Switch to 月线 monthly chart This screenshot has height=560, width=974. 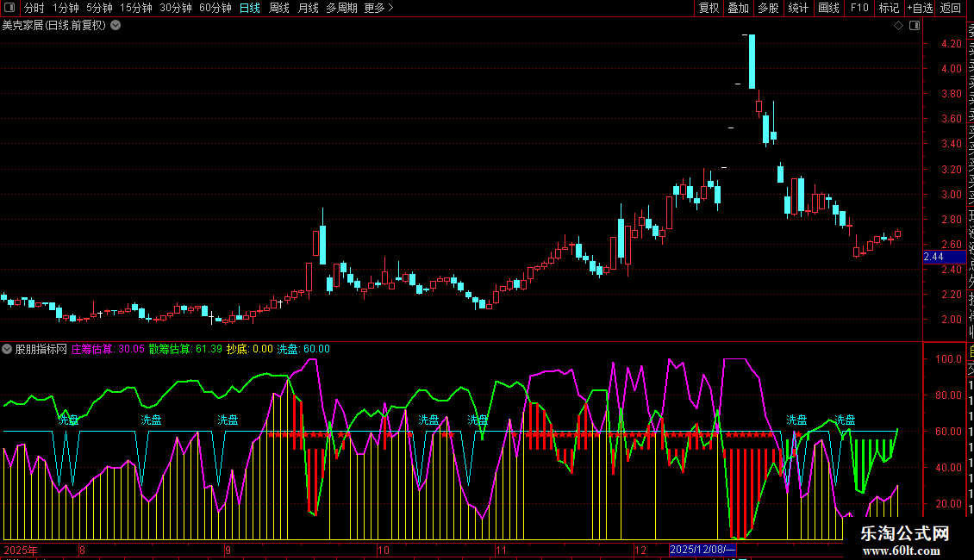point(308,8)
